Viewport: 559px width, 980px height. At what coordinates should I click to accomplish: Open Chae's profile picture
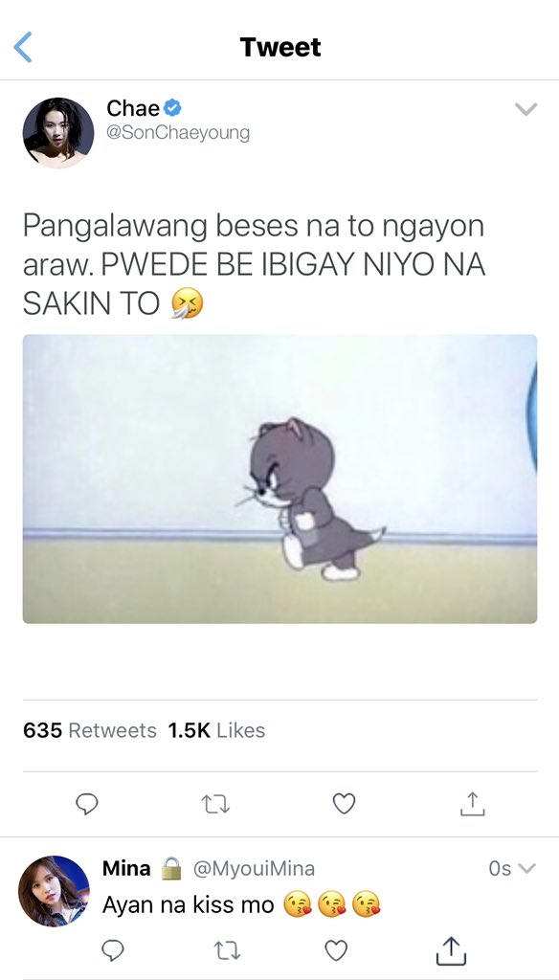pyautogui.click(x=58, y=133)
